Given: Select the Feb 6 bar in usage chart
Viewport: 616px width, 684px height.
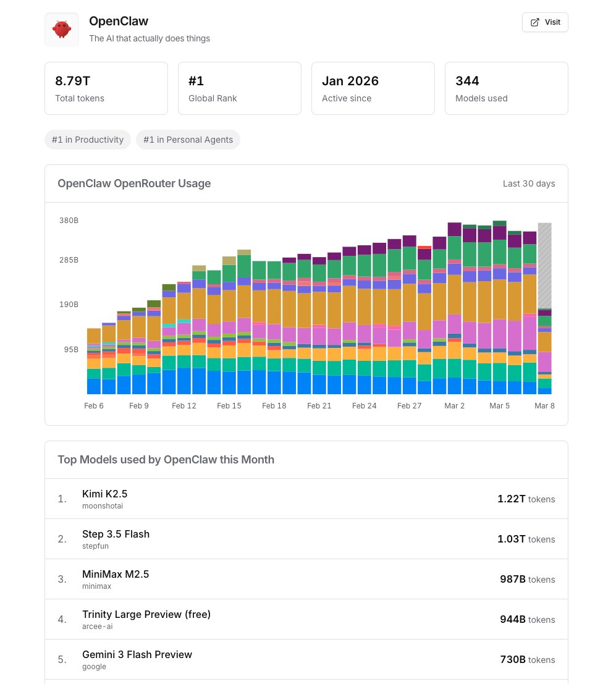Looking at the screenshot, I should pyautogui.click(x=94, y=361).
